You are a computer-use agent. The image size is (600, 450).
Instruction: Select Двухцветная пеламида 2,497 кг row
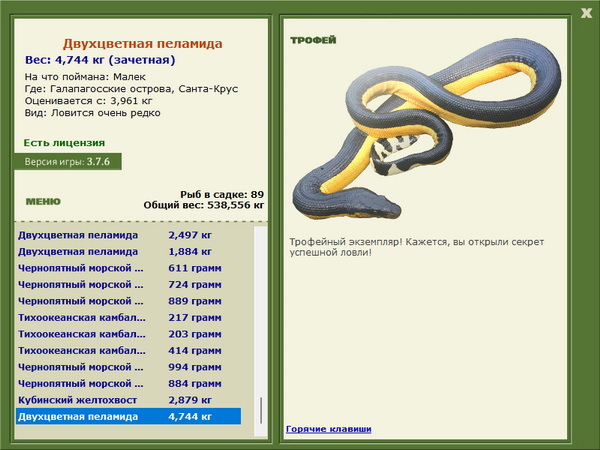[x=129, y=235]
